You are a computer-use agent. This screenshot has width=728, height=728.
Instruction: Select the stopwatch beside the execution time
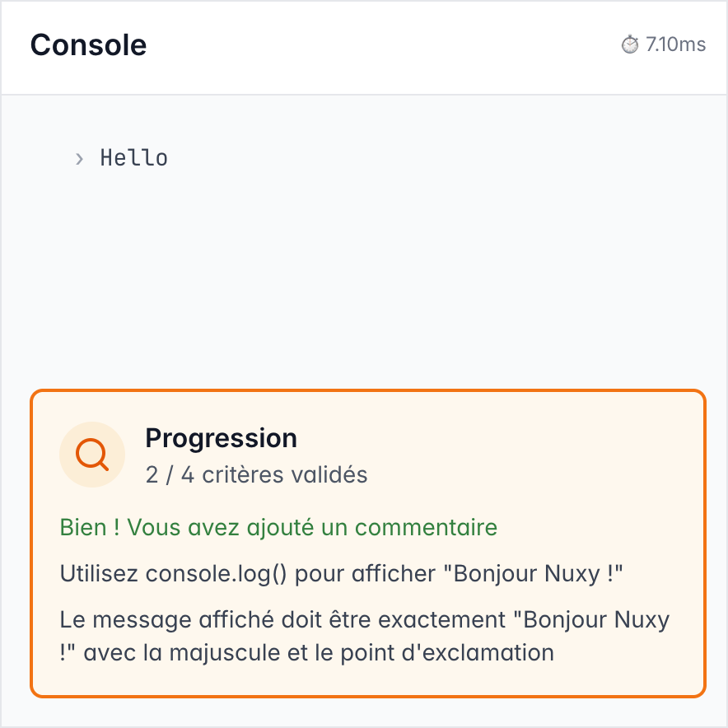pyautogui.click(x=628, y=44)
